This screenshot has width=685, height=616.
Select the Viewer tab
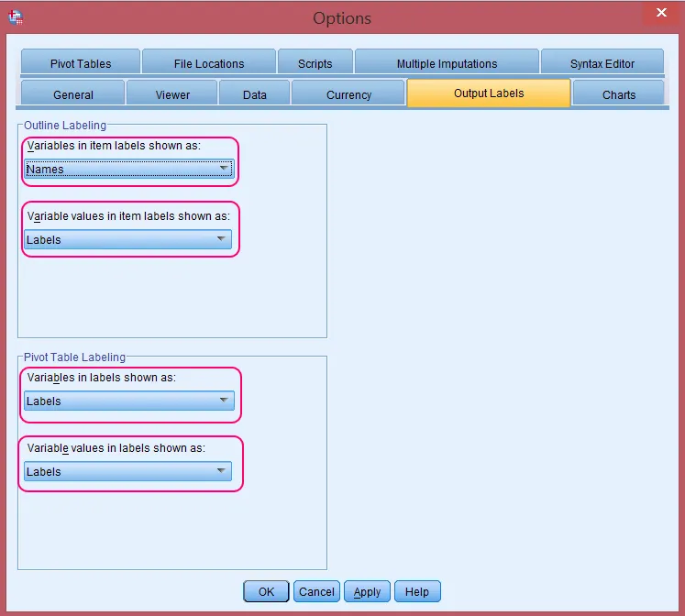click(x=172, y=94)
